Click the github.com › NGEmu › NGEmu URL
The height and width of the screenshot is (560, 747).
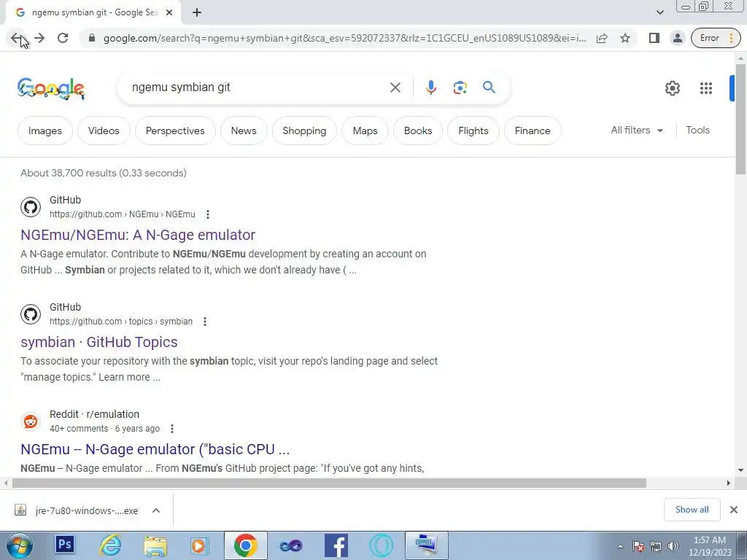(122, 214)
